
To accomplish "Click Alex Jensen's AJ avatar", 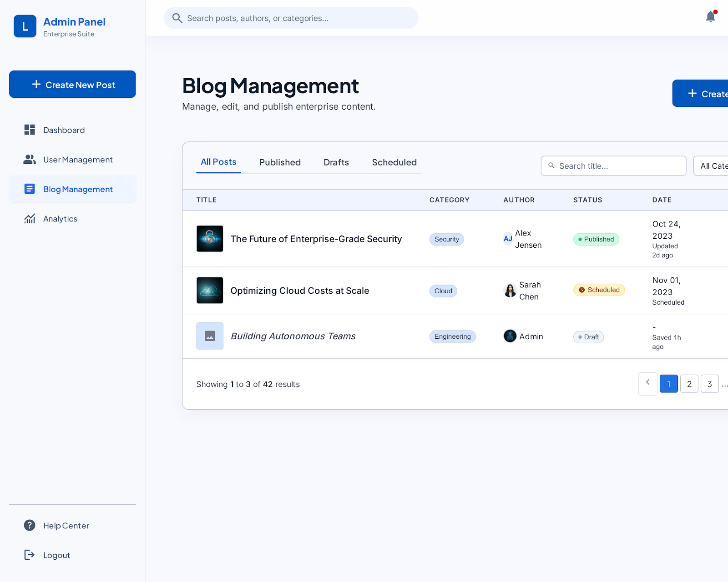I will coord(508,239).
